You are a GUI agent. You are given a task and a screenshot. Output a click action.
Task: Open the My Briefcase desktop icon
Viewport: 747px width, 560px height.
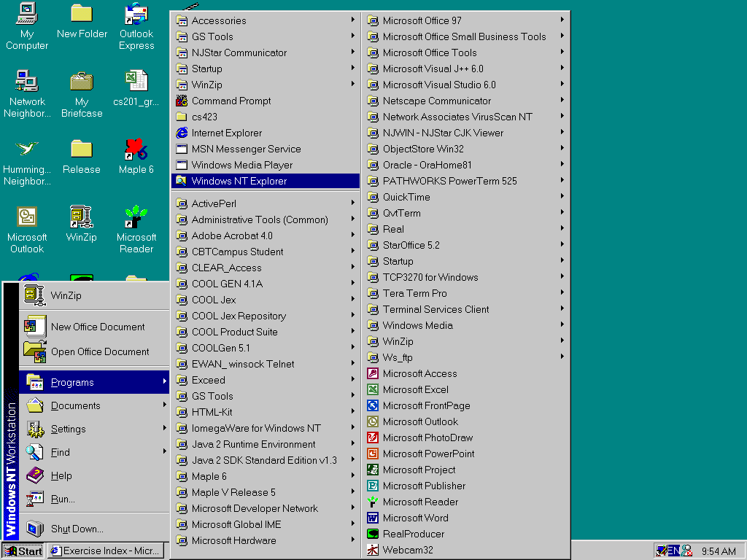(82, 82)
